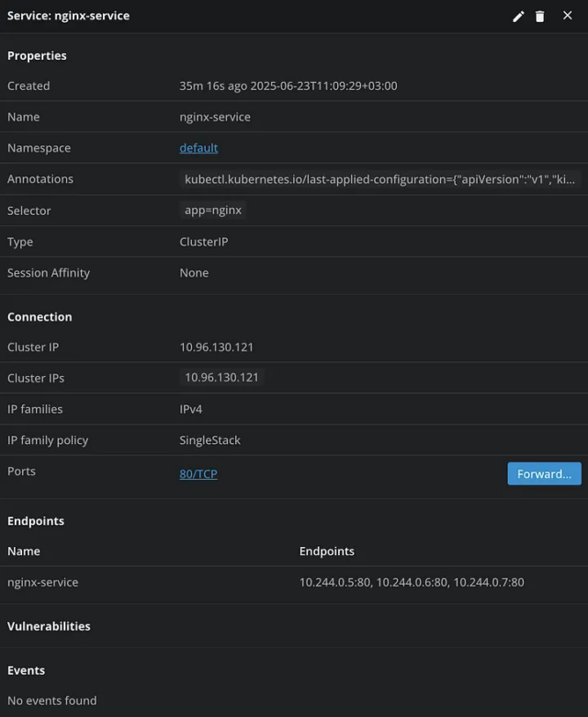Click the Service: nginx-service panel title

click(x=68, y=16)
